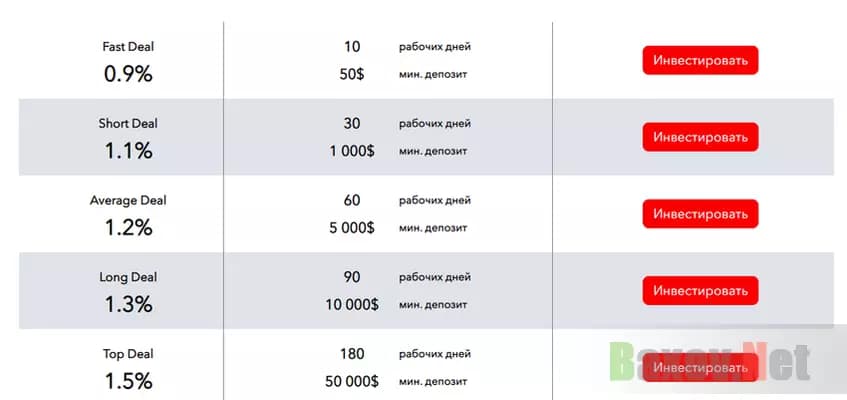Click Инвестировать button for Fast Deal

(x=700, y=60)
